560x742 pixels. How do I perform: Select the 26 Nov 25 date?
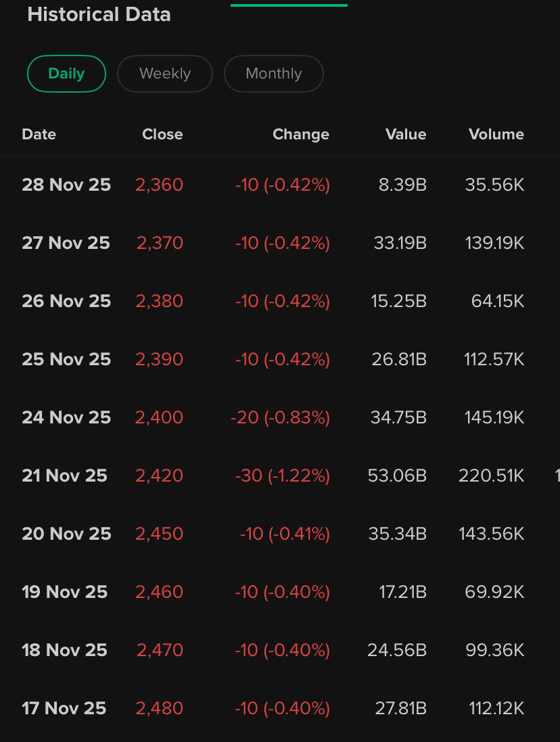(x=66, y=301)
